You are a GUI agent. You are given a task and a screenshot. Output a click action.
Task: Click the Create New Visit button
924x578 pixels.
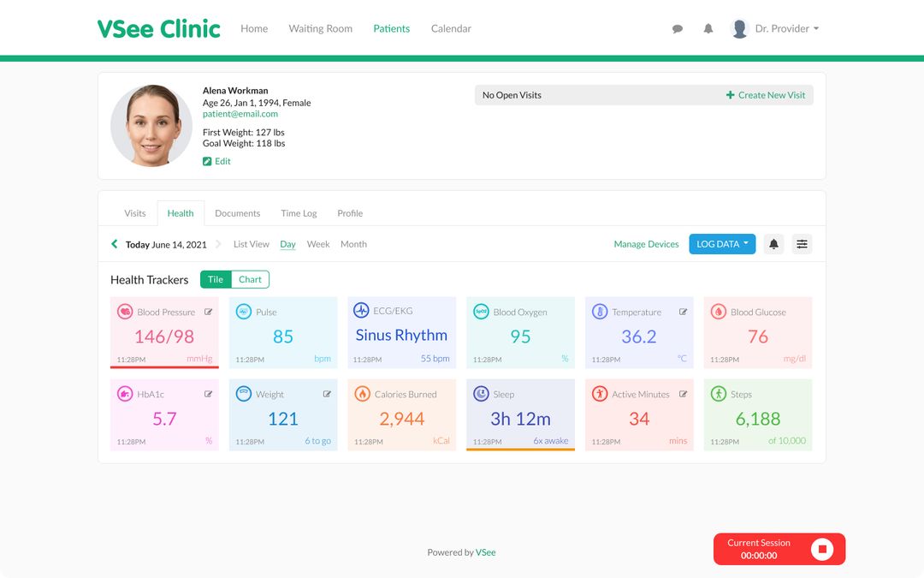click(764, 95)
